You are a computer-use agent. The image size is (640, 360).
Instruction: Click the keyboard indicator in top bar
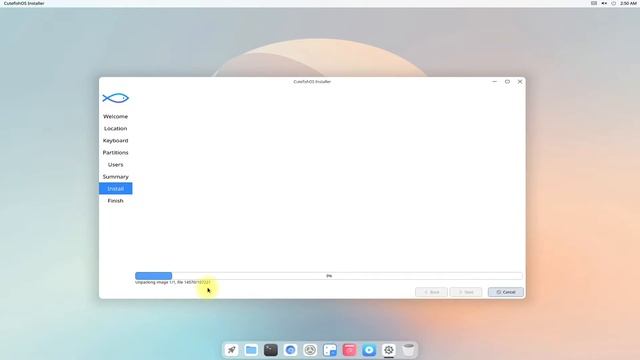[x=594, y=3]
